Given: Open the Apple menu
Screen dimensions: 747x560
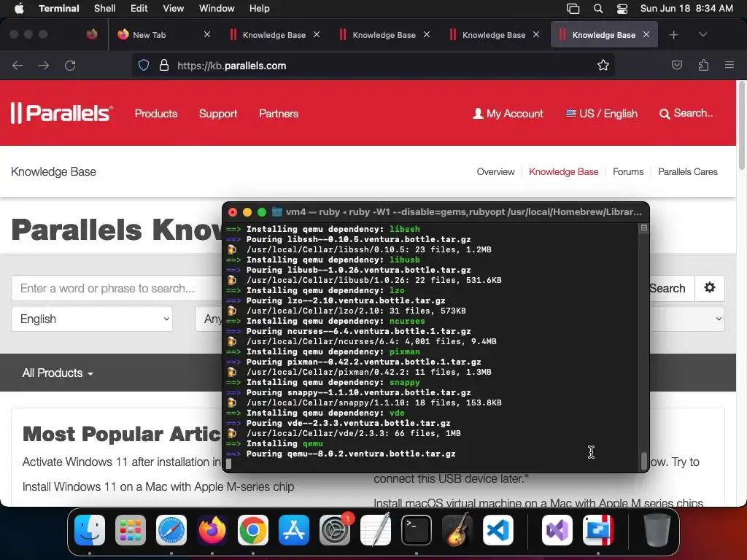Looking at the screenshot, I should [x=19, y=8].
